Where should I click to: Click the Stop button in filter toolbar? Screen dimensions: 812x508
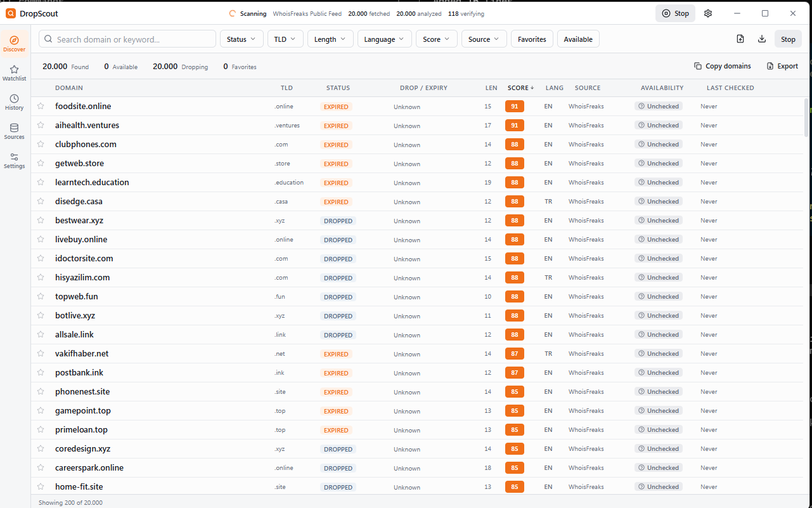coord(788,39)
